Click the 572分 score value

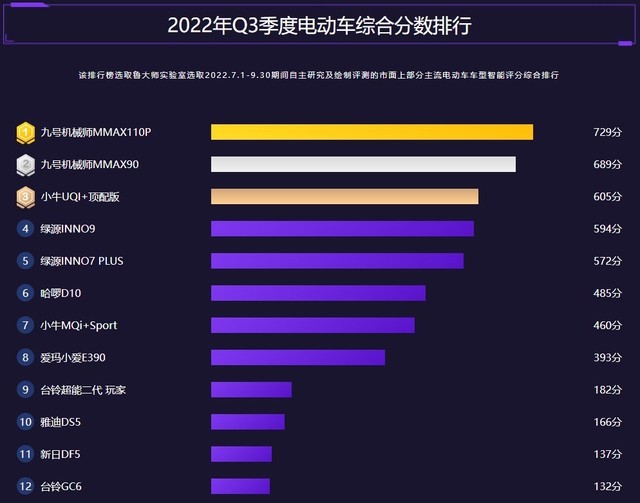(x=607, y=261)
